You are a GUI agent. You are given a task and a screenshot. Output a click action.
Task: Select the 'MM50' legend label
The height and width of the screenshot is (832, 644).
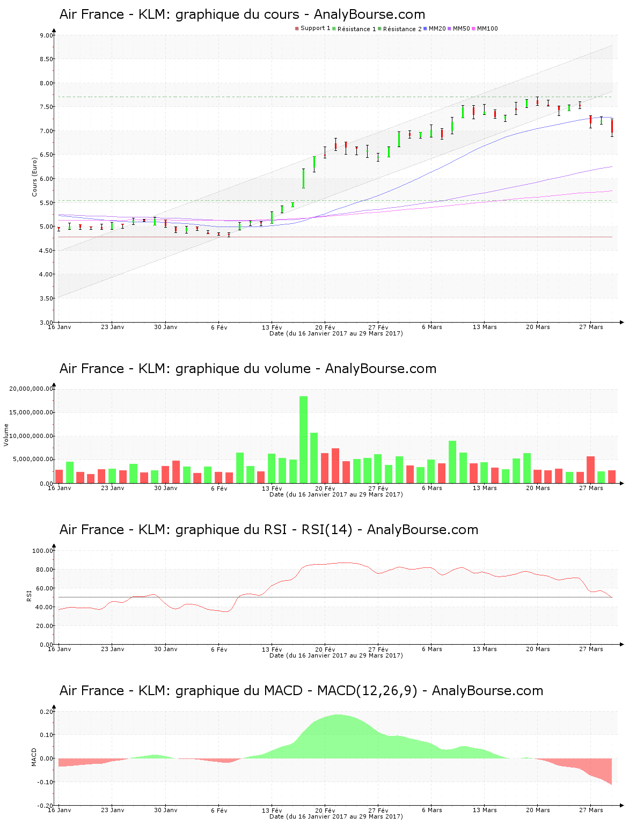462,28
